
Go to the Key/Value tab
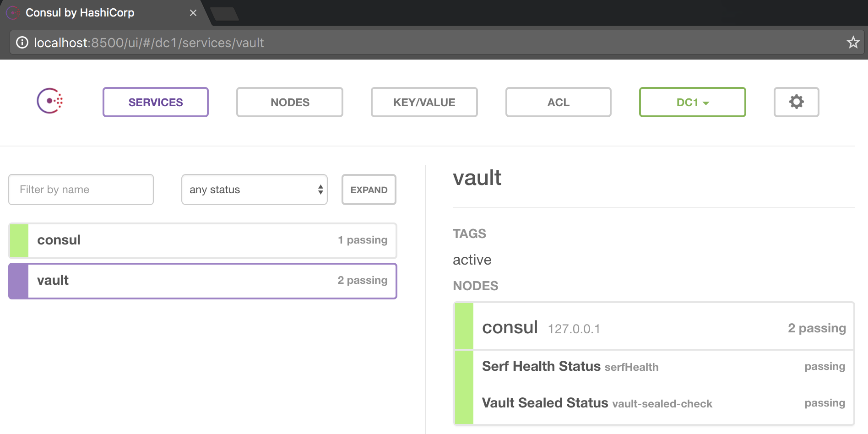click(424, 102)
